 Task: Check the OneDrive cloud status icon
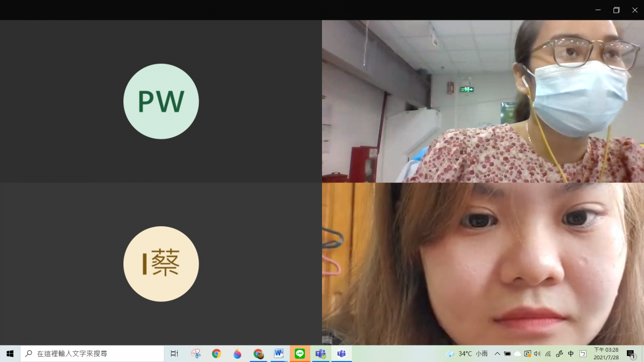point(517,353)
